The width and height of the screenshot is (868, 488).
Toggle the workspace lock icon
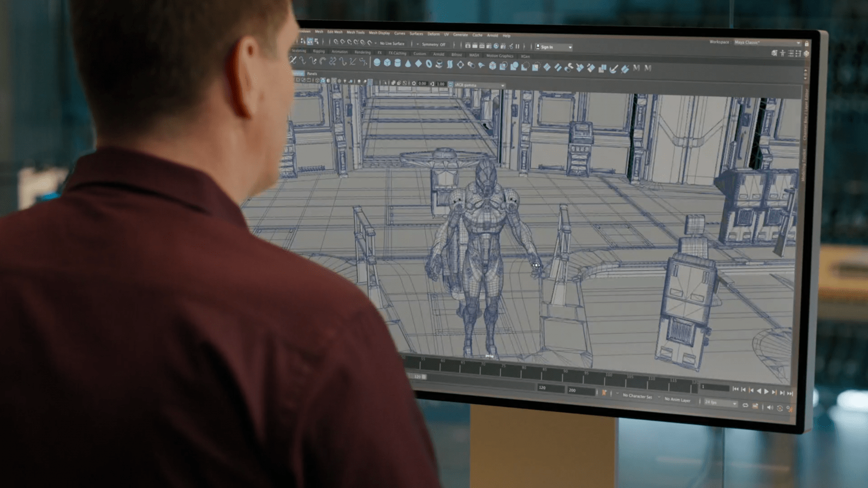(x=806, y=43)
